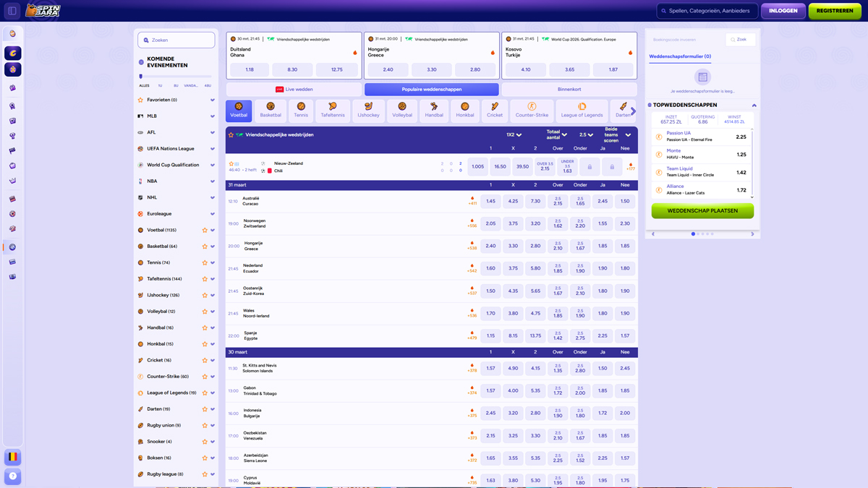
Task: Click the Registreren button
Action: point(835,11)
